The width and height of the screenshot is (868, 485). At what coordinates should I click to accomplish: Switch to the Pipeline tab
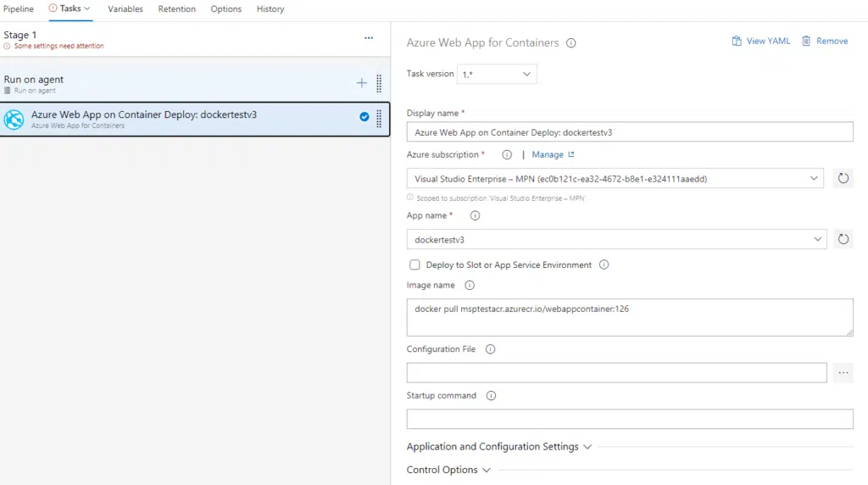click(19, 8)
